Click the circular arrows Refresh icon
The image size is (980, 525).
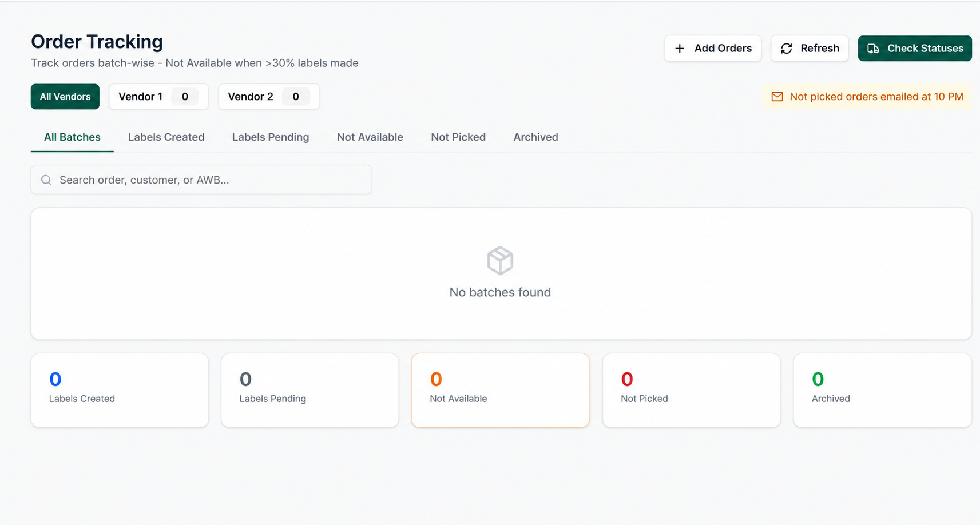point(787,49)
